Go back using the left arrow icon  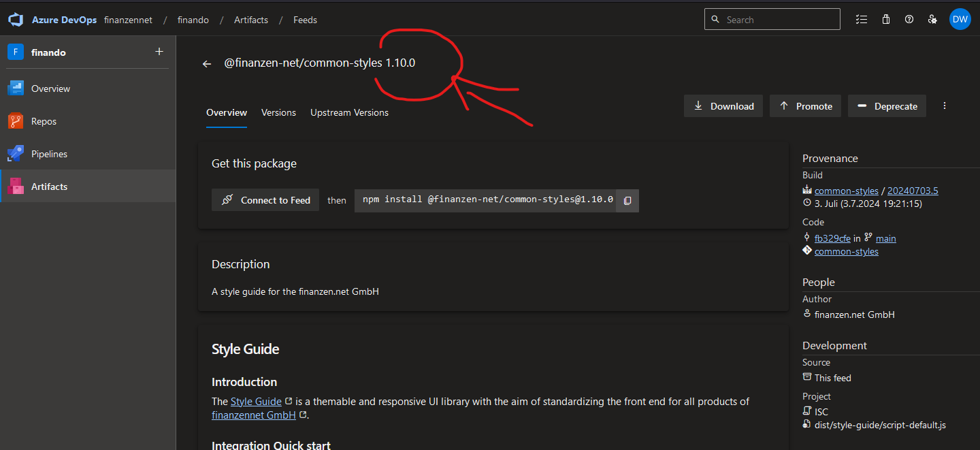click(x=207, y=64)
